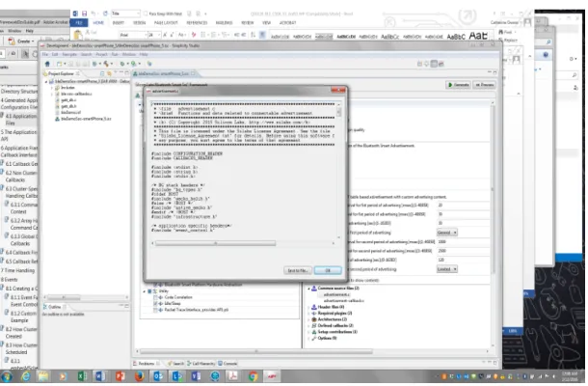Open File Explorer from the taskbar
Screen dimensions: 588x386
tap(43, 375)
